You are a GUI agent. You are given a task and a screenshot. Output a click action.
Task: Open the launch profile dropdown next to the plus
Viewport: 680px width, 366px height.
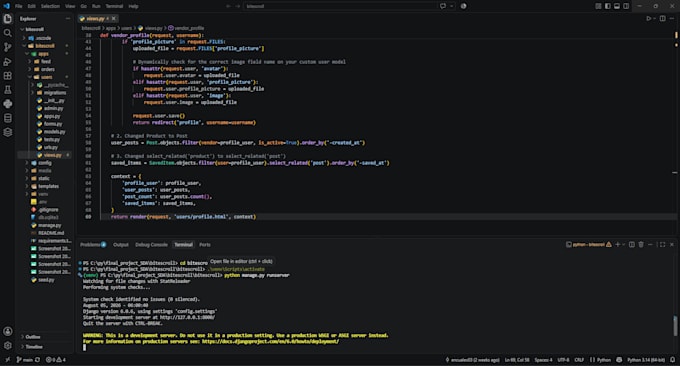click(x=624, y=245)
